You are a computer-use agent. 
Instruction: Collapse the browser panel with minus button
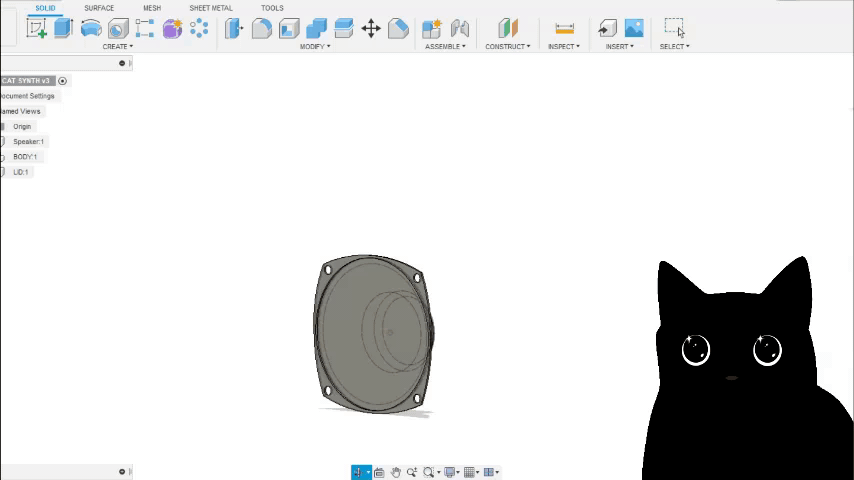(122, 63)
